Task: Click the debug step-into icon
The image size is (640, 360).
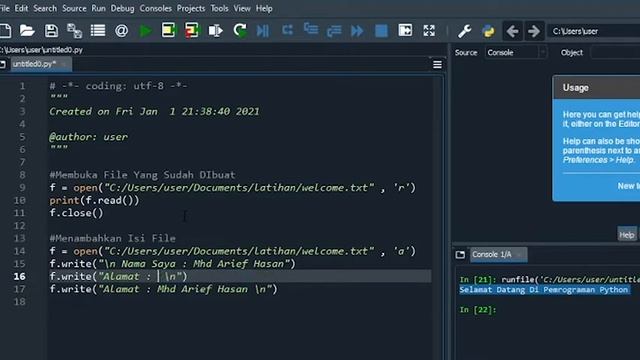Action: 311,29
